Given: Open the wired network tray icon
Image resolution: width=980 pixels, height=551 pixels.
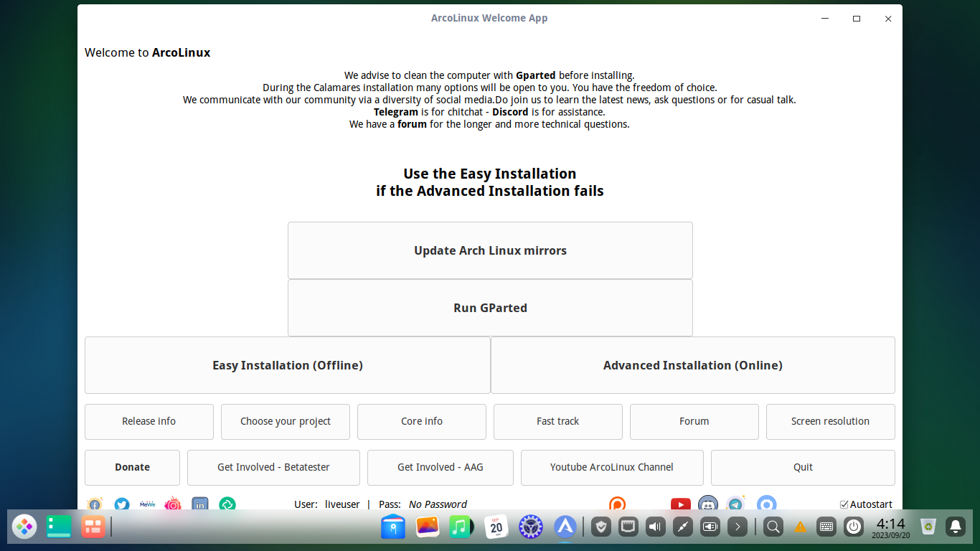Looking at the screenshot, I should pos(629,527).
